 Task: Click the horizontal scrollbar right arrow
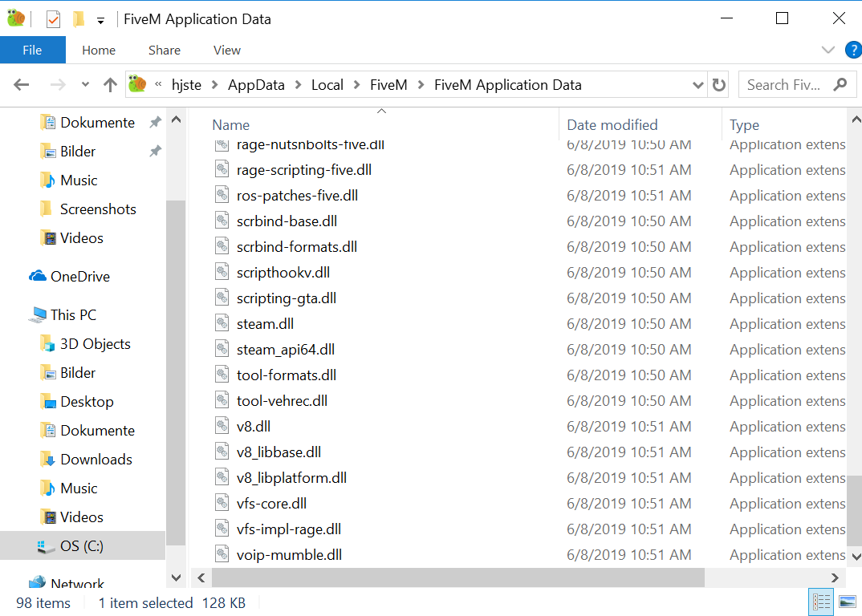pos(835,577)
